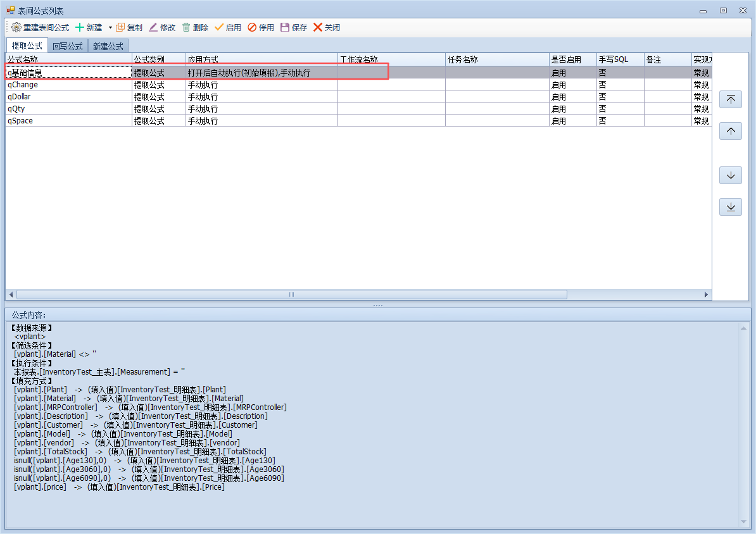
Task: Move formula down one row
Action: [731, 175]
